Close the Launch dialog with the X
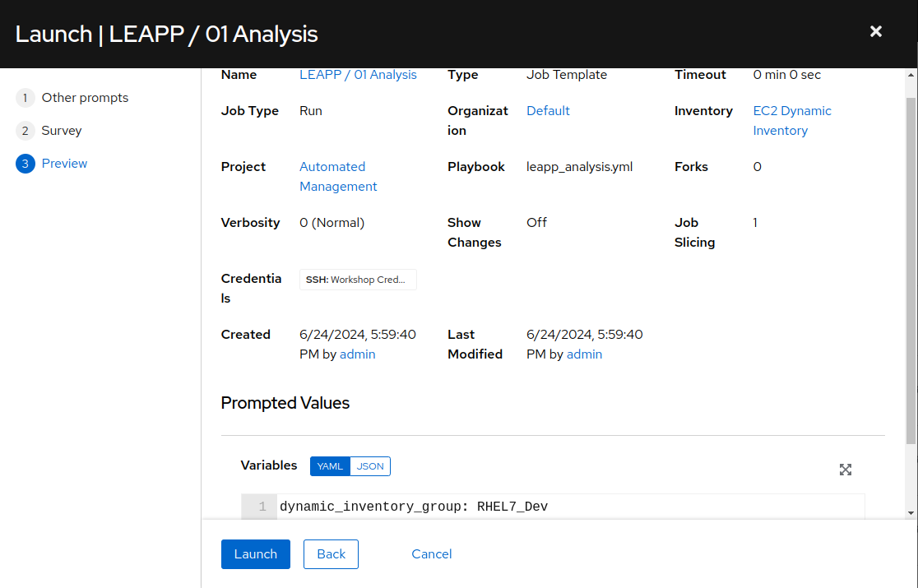The height and width of the screenshot is (588, 918). coord(875,31)
